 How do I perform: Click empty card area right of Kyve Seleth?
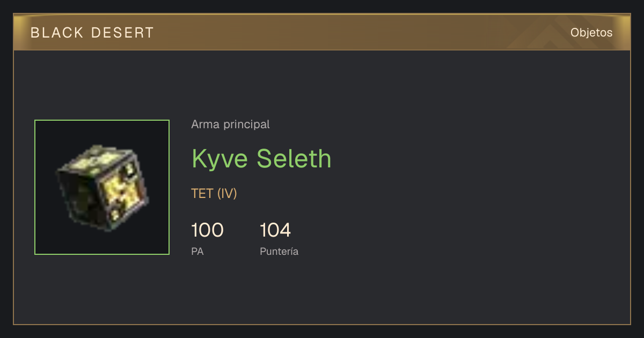472,159
